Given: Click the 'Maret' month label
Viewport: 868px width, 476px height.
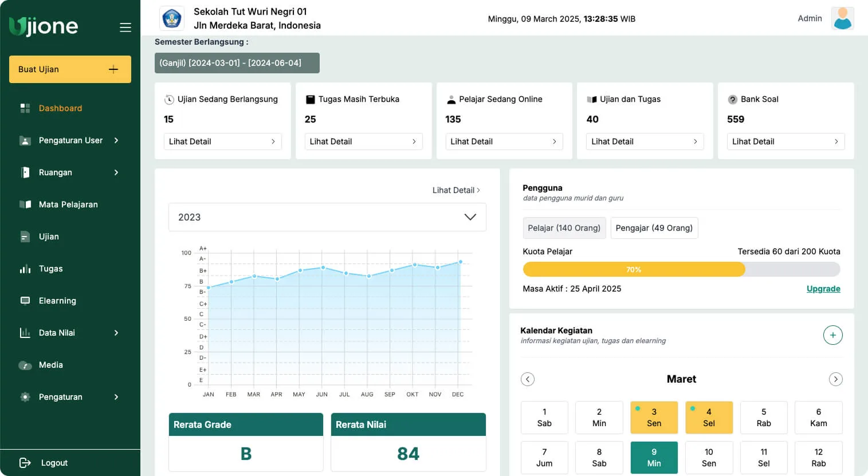Looking at the screenshot, I should tap(681, 379).
